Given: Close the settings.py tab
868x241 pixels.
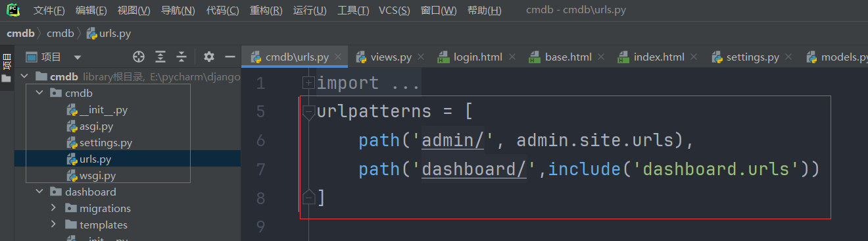Looking at the screenshot, I should tap(788, 57).
